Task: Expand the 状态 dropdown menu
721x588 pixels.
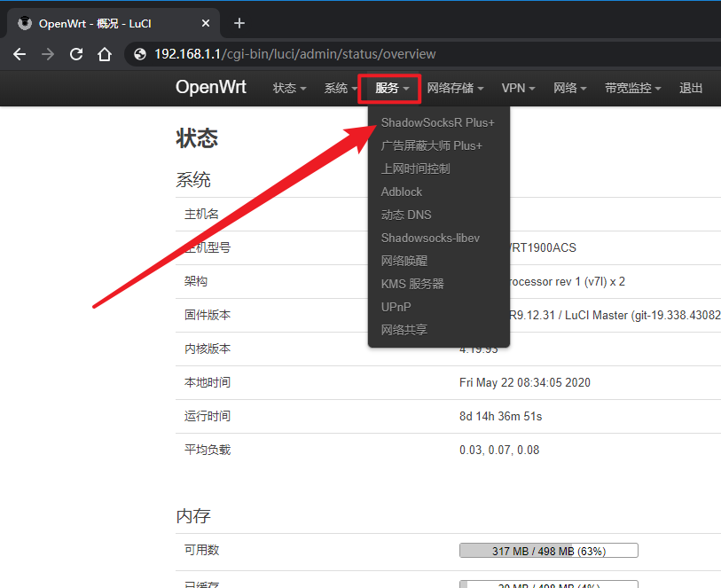Action: click(x=289, y=88)
